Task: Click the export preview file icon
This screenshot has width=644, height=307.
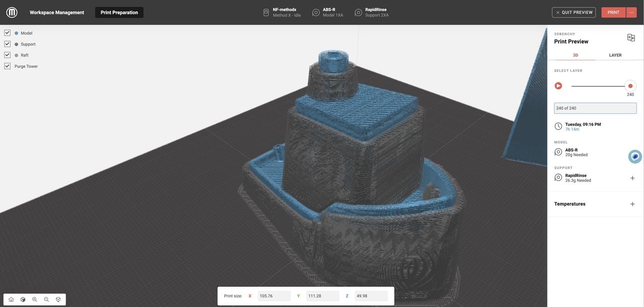Action: 631,38
